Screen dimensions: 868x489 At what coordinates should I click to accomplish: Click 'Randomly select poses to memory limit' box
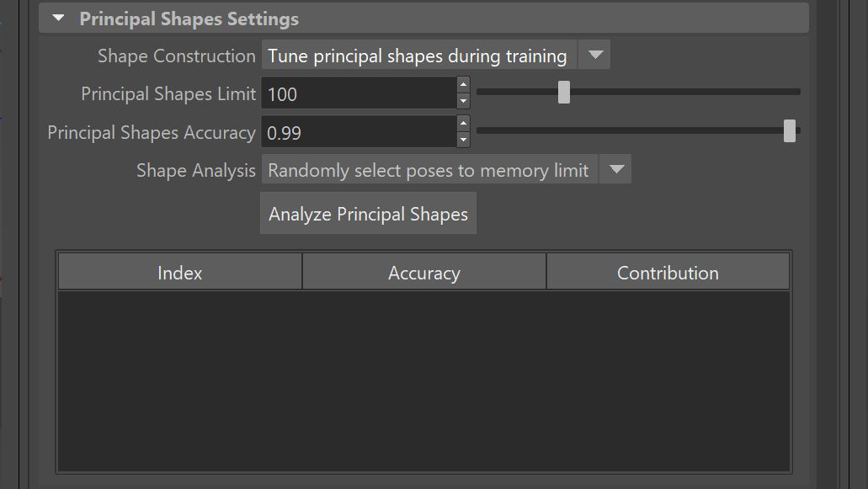tap(429, 170)
